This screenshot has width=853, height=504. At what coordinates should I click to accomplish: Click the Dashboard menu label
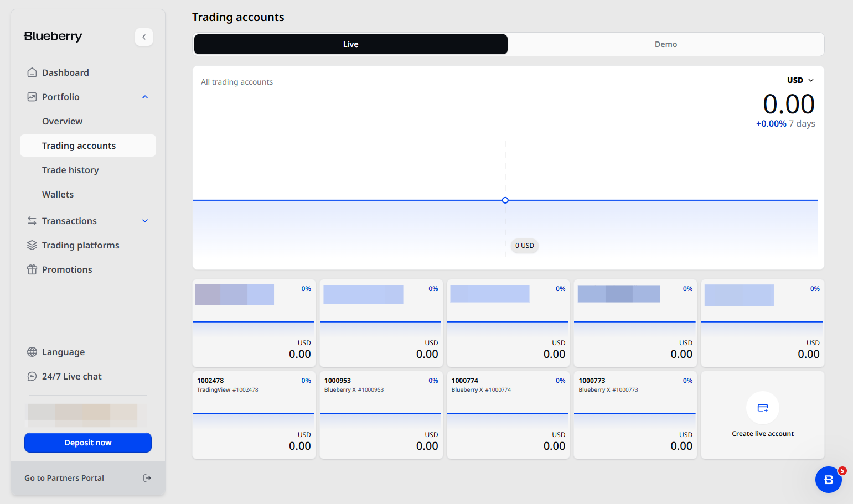[65, 72]
